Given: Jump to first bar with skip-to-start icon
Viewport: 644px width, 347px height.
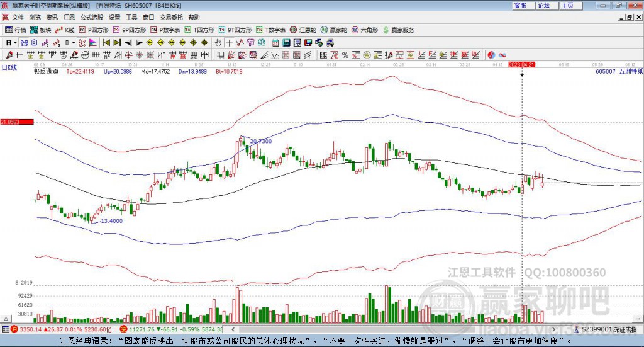Looking at the screenshot, I should tap(106, 42).
